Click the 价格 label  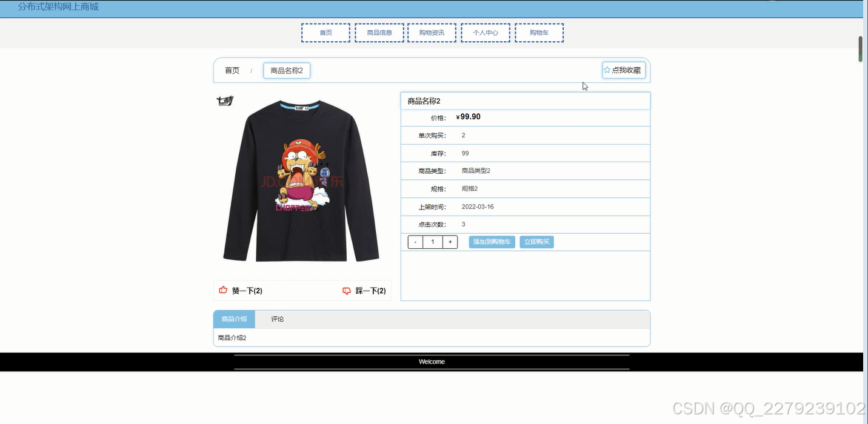pyautogui.click(x=438, y=118)
